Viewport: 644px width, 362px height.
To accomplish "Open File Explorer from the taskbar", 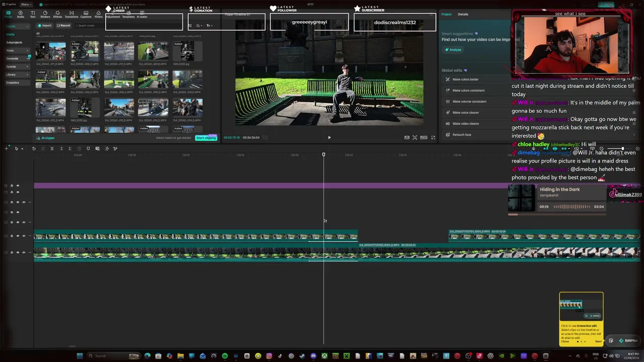I will pyautogui.click(x=181, y=356).
